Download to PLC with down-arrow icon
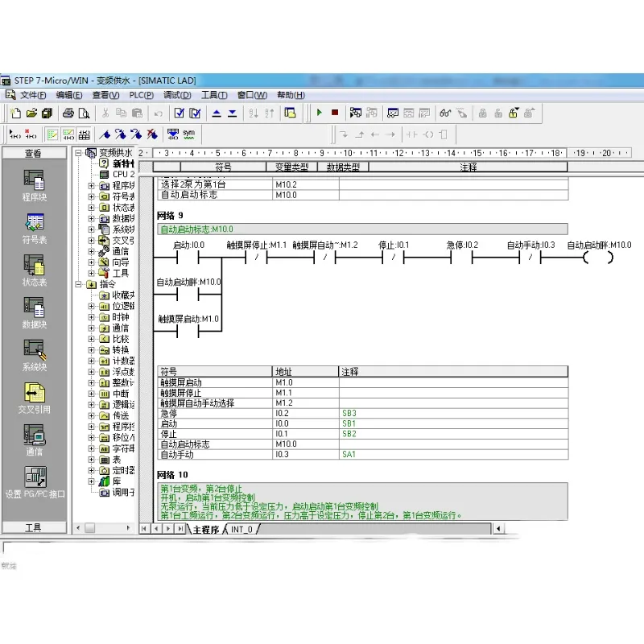This screenshot has height=644, width=644. coord(232,113)
